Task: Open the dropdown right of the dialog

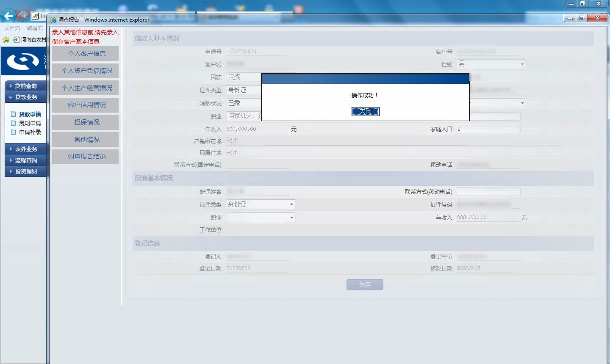Action: pos(497,103)
